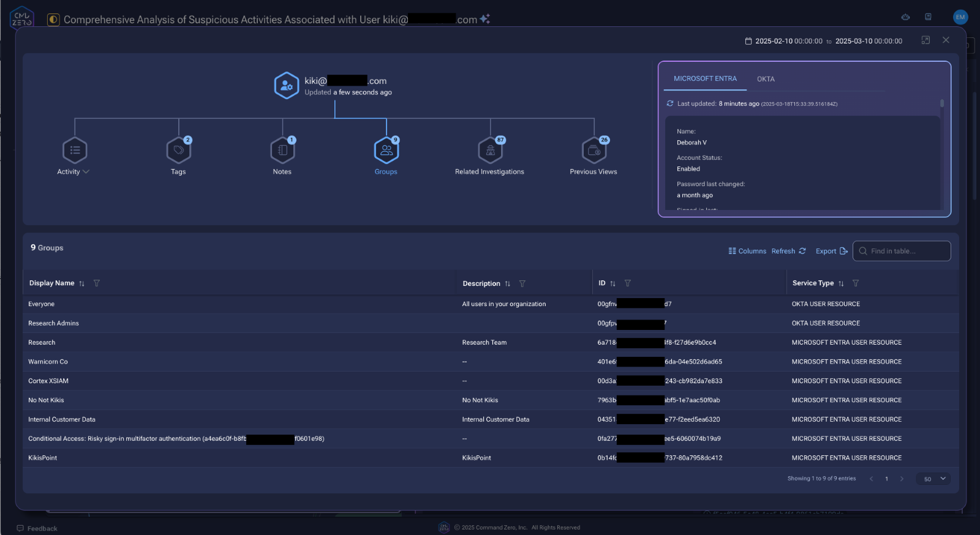Click 'All users in your organization' description
This screenshot has height=535, width=980.
[504, 304]
